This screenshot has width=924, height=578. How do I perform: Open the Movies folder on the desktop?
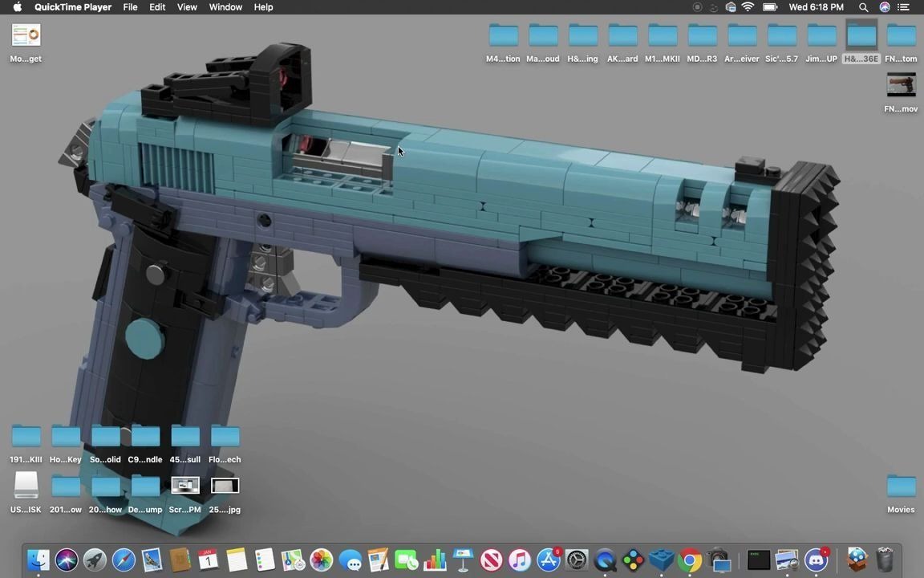point(900,485)
